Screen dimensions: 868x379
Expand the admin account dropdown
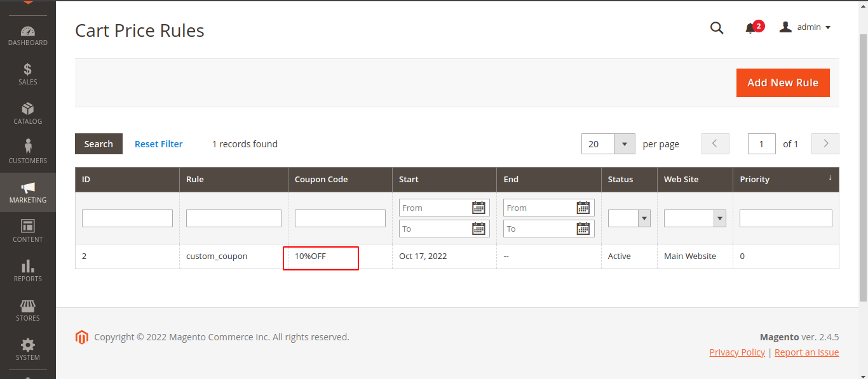click(805, 27)
